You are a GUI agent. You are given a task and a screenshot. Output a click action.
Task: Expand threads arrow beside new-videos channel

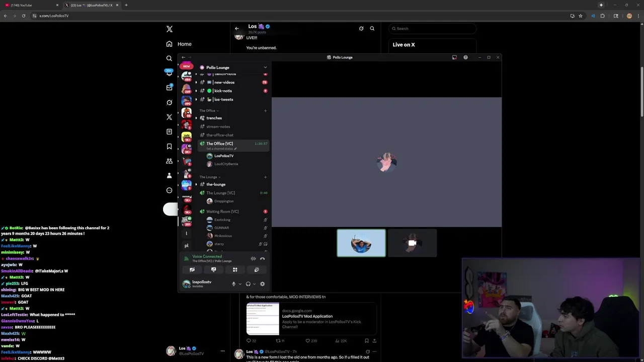click(x=196, y=82)
